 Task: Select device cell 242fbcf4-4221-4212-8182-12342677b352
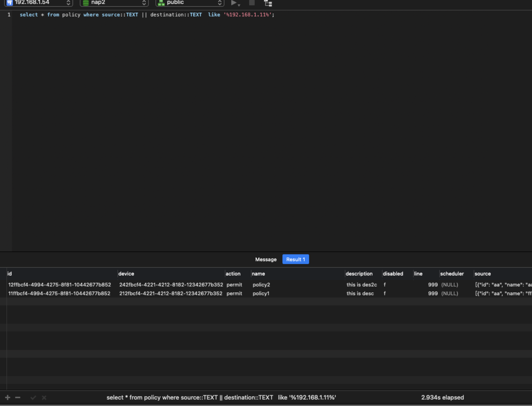point(171,285)
